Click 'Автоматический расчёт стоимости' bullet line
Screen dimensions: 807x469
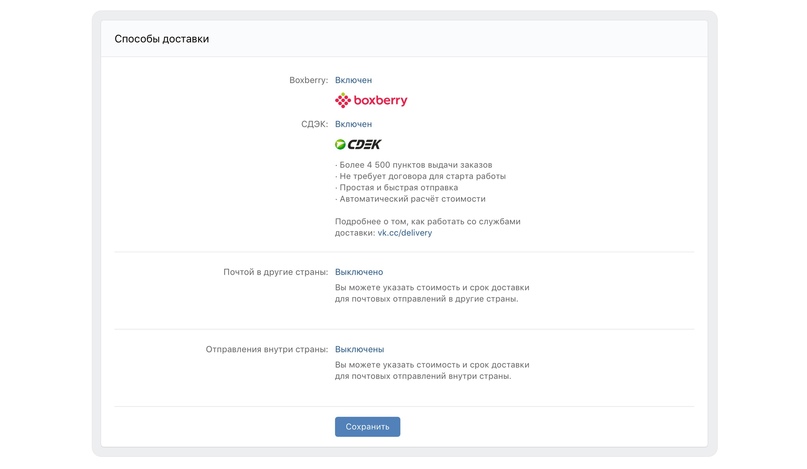tap(410, 199)
